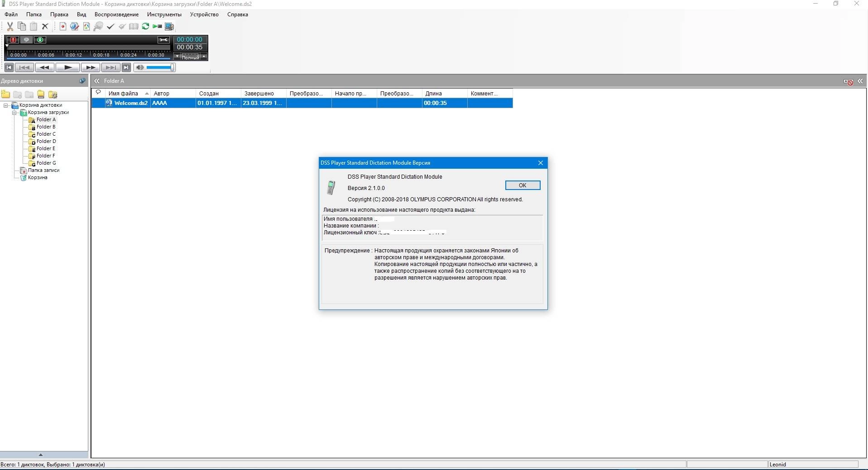Viewport: 868px width, 470px height.
Task: Mute audio with speaker icon
Action: (140, 67)
